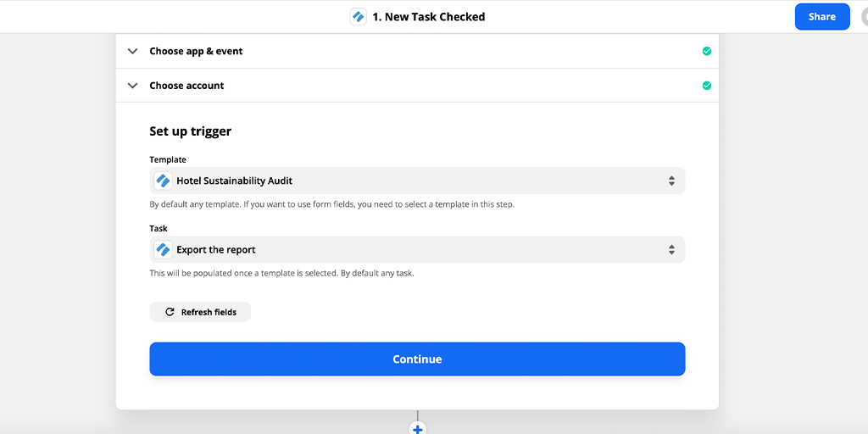The height and width of the screenshot is (434, 868).
Task: Expand the 'Choose account' chevron
Action: (x=132, y=86)
